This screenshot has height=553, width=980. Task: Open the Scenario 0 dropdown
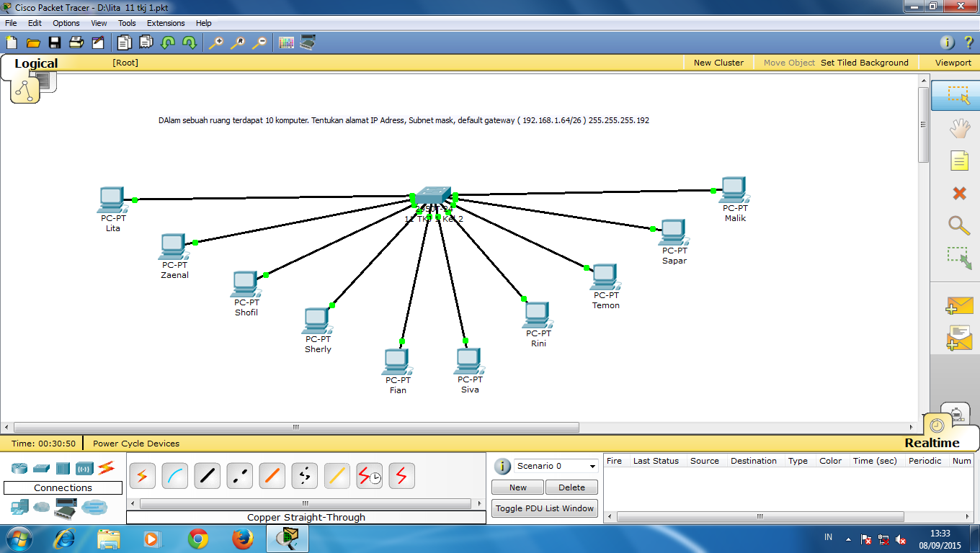click(555, 466)
